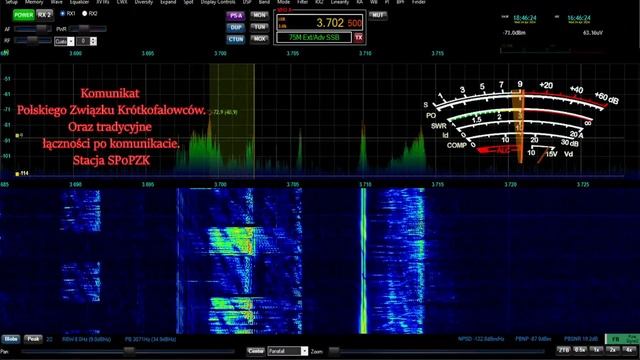Click the ZTB zoom-to-band button

(564, 350)
